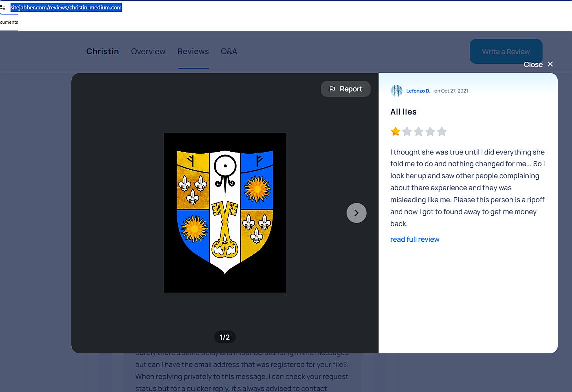This screenshot has width=572, height=392.
Task: Click the 1/2 image counter
Action: tap(225, 337)
